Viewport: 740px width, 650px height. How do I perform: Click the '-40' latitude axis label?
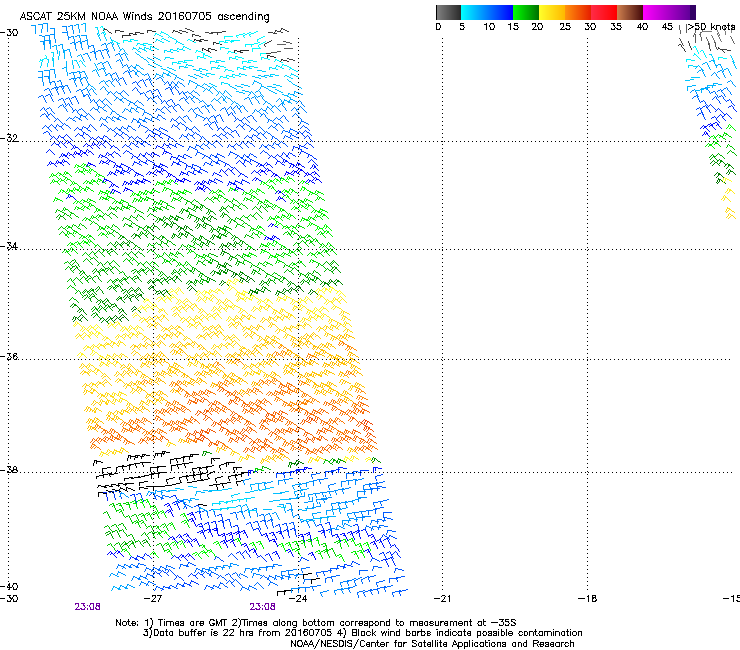9,586
